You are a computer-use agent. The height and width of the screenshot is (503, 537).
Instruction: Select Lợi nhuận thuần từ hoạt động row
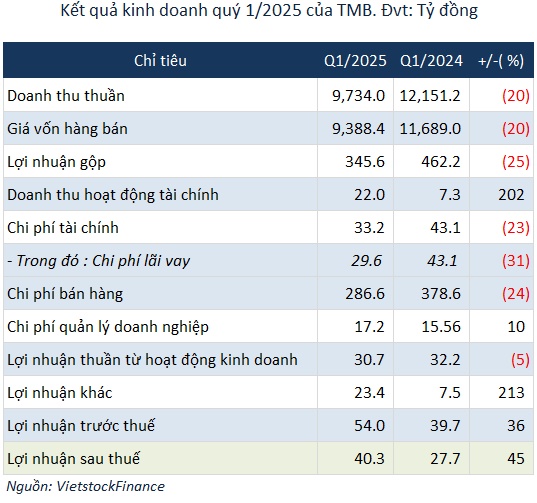[x=268, y=360]
